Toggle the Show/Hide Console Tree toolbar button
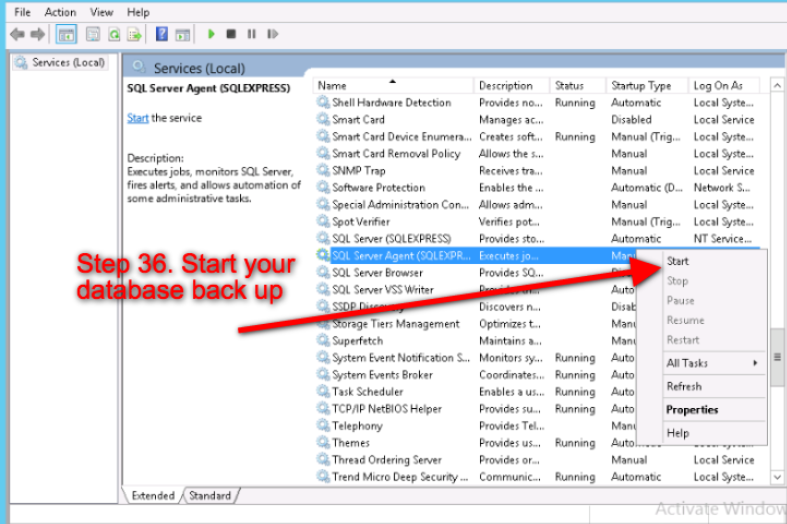Viewport: 787px width, 524px height. pyautogui.click(x=67, y=34)
